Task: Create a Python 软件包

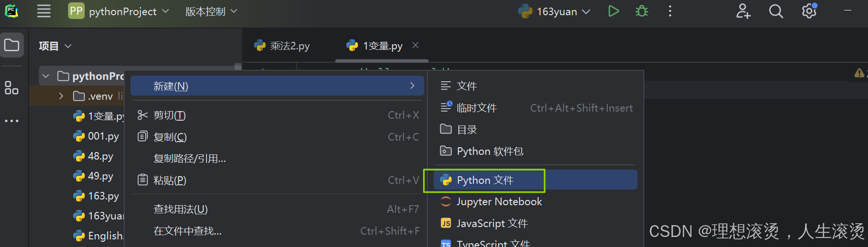Action: 535,152
